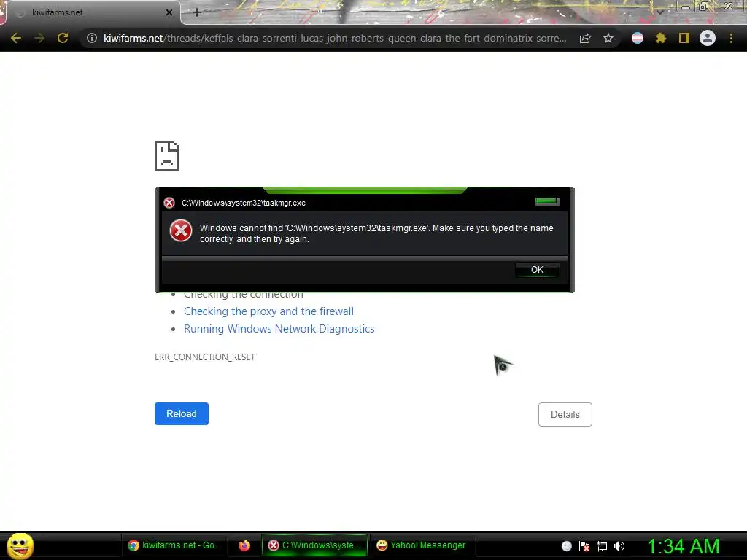Screen dimensions: 747x560
Task: Switch to C:\Windows\syste... taskbar item
Action: pyautogui.click(x=314, y=545)
